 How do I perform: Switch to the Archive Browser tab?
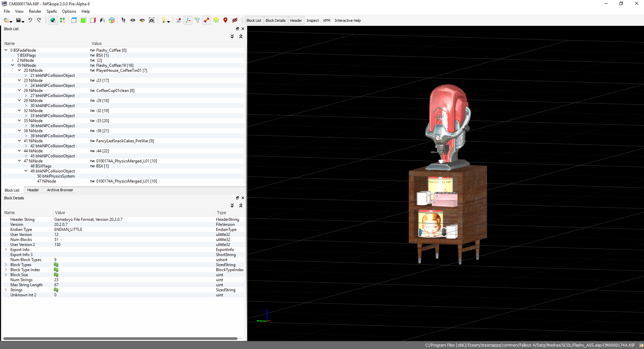point(60,190)
